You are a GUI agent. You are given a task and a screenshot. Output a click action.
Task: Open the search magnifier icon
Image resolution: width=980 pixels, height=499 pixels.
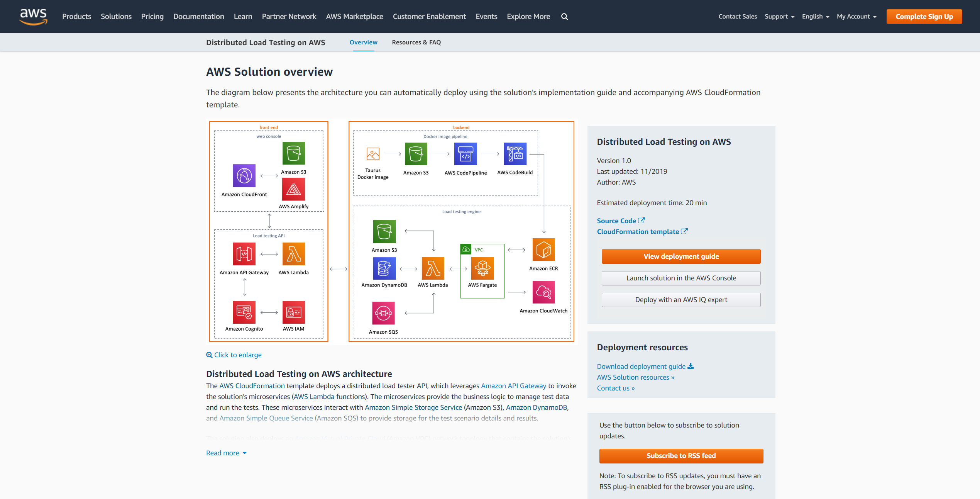(564, 17)
